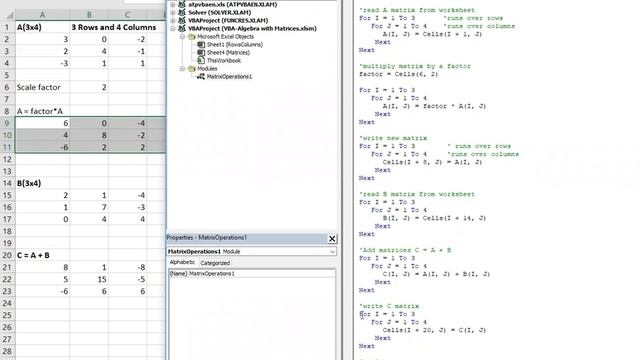640x360 pixels.
Task: Click the MatrixOperations1 module icon
Action: [x=201, y=76]
